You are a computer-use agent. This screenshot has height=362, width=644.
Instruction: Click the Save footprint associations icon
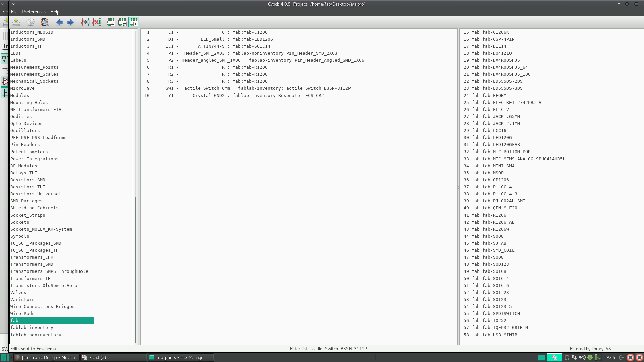tap(16, 22)
